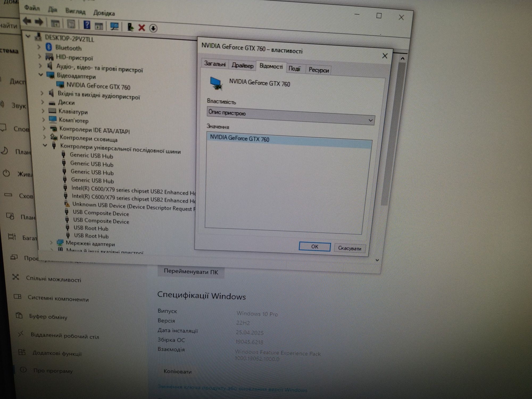Click the Forward arrow in Device Manager toolbar
The height and width of the screenshot is (399, 532).
coord(39,22)
